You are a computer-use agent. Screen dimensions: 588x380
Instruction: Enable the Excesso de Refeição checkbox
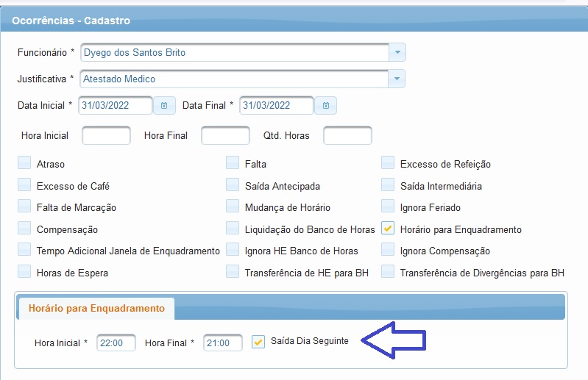[x=388, y=163]
